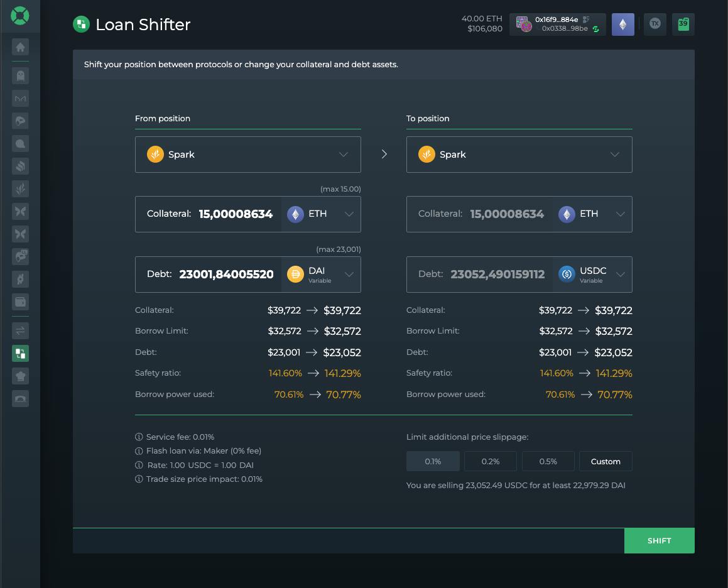Open the snail shell sidebar icon
The image size is (728, 588).
tap(21, 143)
